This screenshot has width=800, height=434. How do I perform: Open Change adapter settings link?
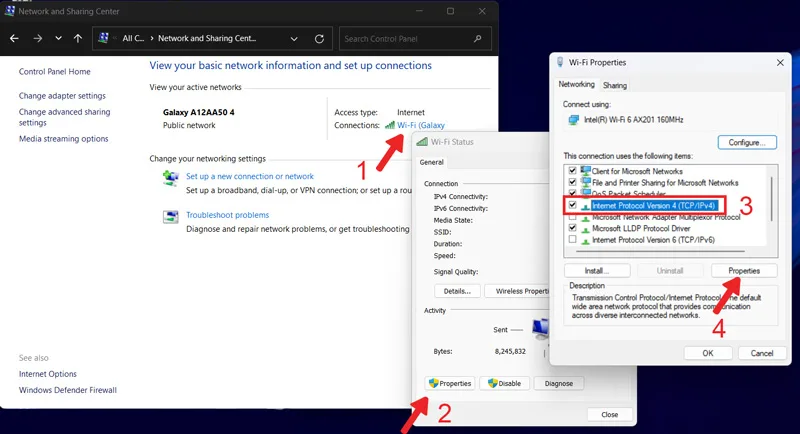point(62,96)
